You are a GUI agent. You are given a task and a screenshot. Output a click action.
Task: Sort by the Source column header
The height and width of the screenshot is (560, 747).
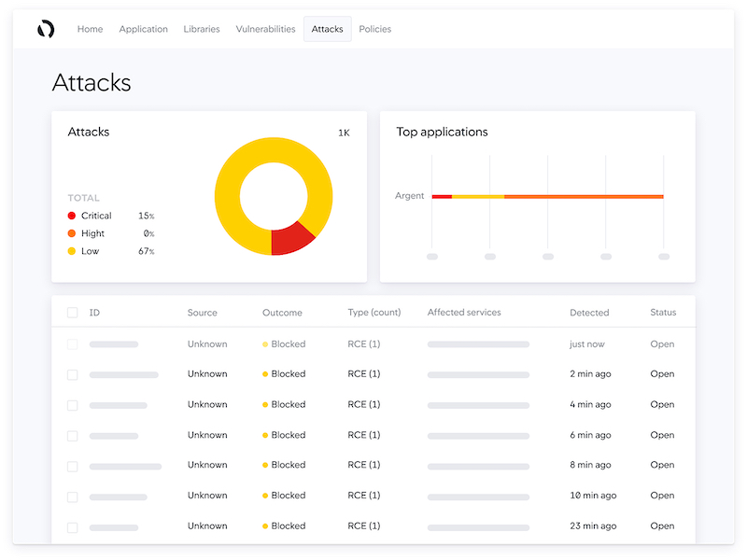coord(202,313)
